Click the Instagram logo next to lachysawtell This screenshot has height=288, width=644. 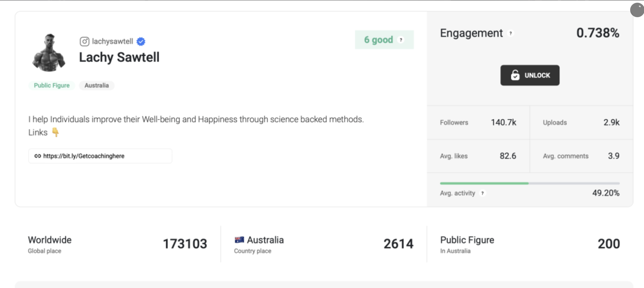click(x=84, y=41)
